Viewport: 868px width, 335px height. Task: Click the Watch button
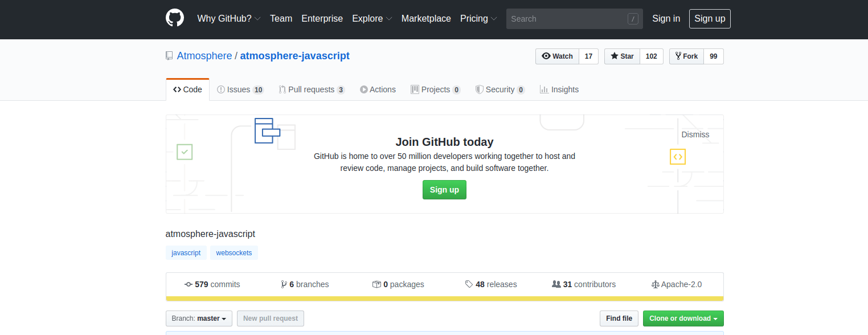pos(557,56)
